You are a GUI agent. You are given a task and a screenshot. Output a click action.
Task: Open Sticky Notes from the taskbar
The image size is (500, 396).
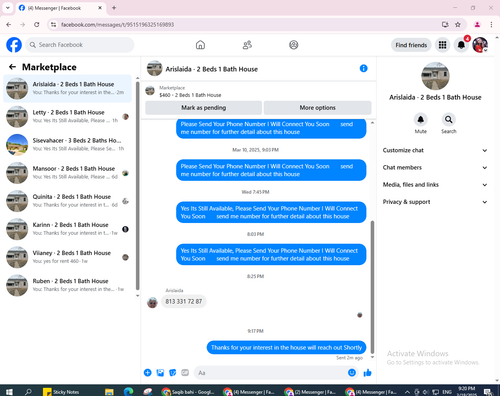coord(61,392)
